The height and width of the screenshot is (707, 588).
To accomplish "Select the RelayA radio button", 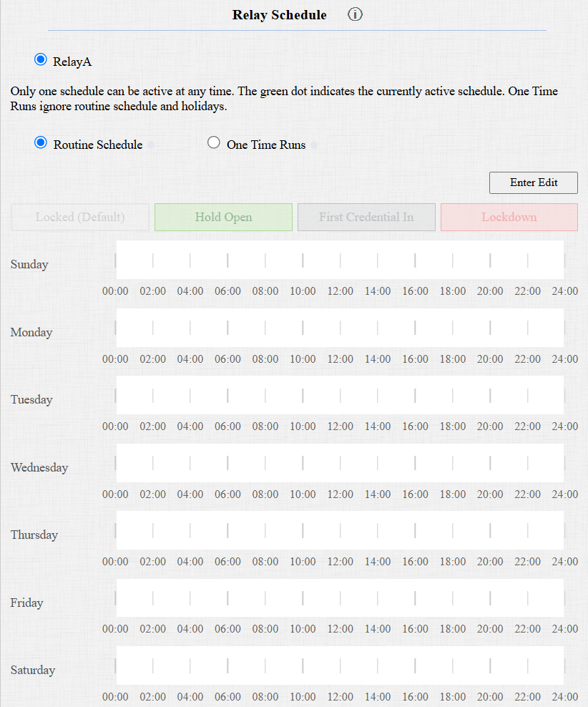I will (x=41, y=59).
